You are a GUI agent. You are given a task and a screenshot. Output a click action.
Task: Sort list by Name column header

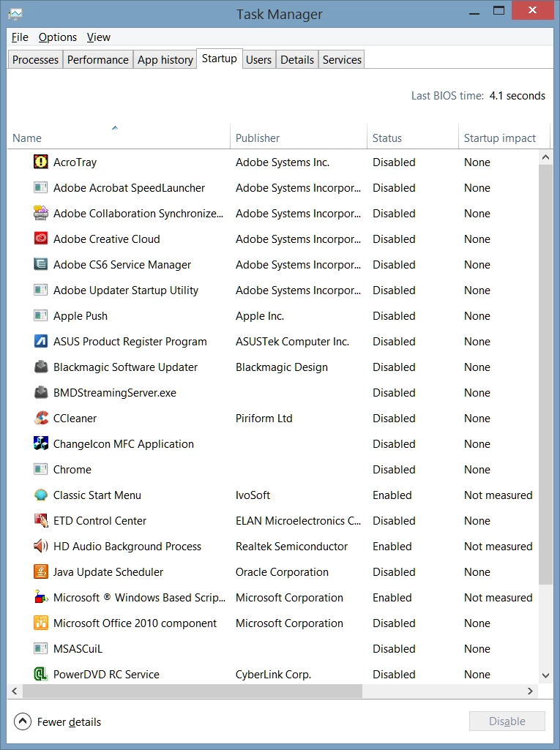point(119,136)
